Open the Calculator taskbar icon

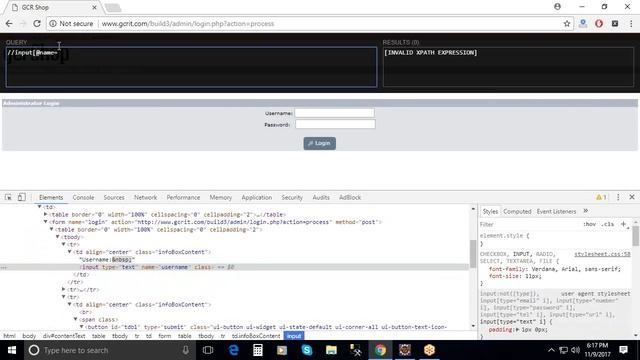(258, 350)
